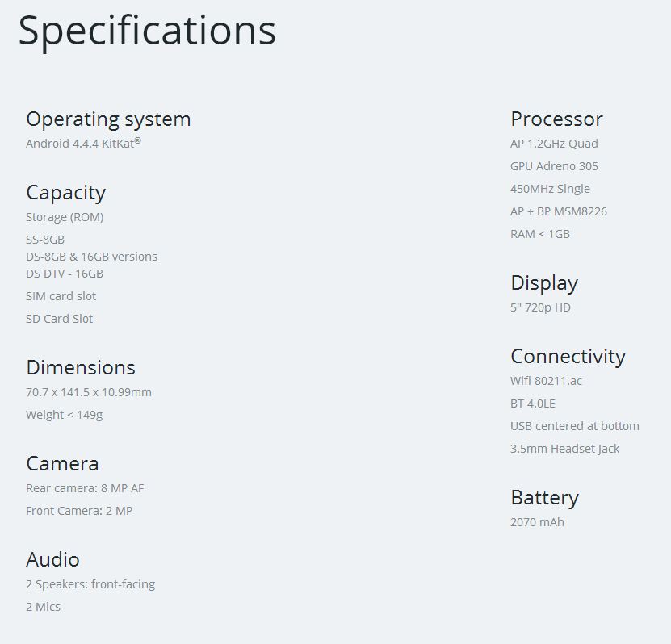
Task: Select the SD Card Slot entry
Action: tap(59, 319)
